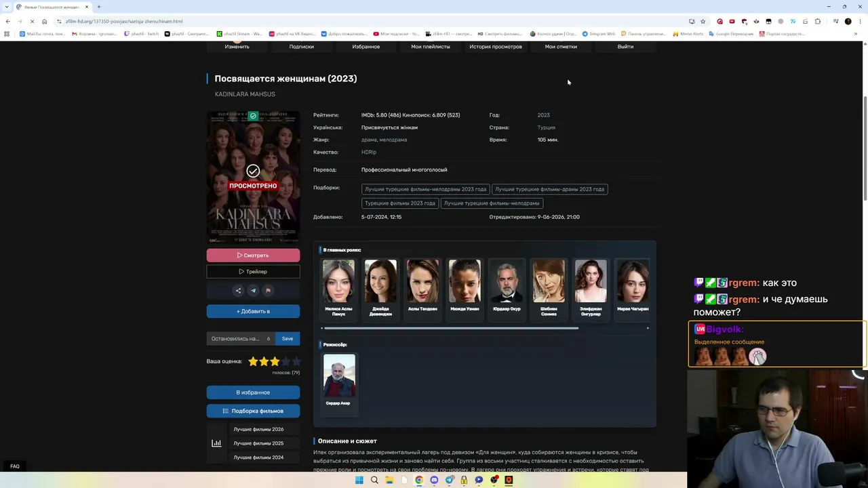Bookmark this page with the star icon

703,21
